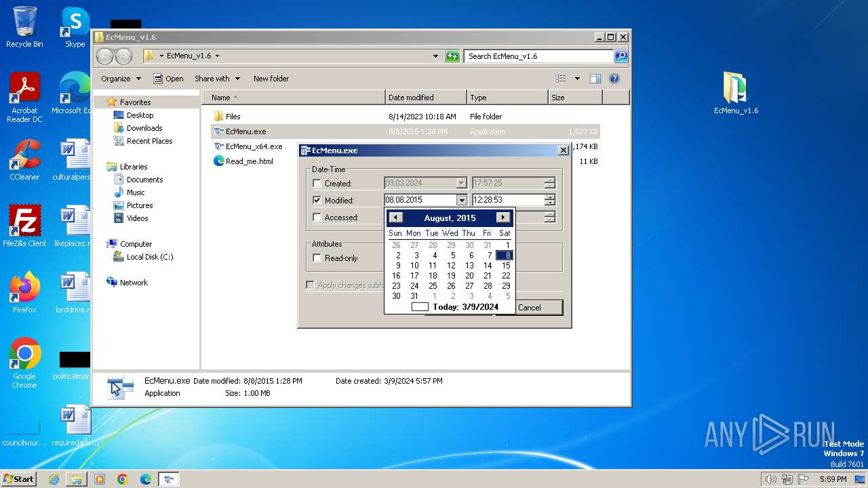Sort by Type column header
This screenshot has width=868, height=488.
(x=507, y=98)
